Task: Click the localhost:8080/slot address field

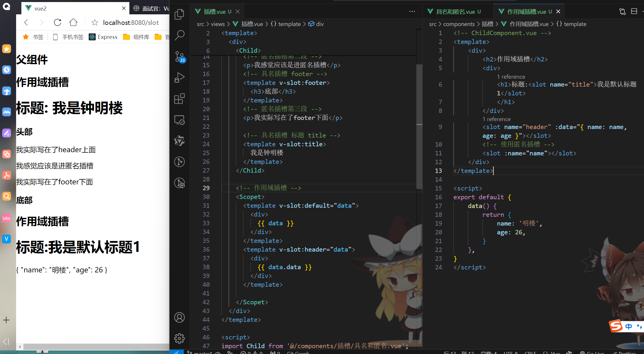Action: pos(131,23)
